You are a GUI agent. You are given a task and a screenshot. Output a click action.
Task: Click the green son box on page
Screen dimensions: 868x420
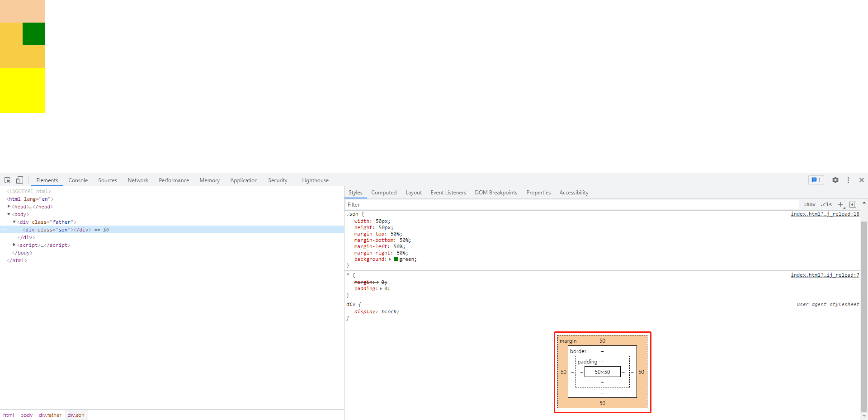click(x=34, y=34)
